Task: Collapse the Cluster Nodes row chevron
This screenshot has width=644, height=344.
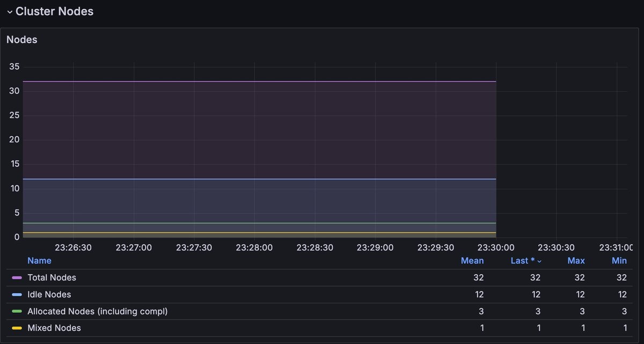Action: click(x=9, y=12)
